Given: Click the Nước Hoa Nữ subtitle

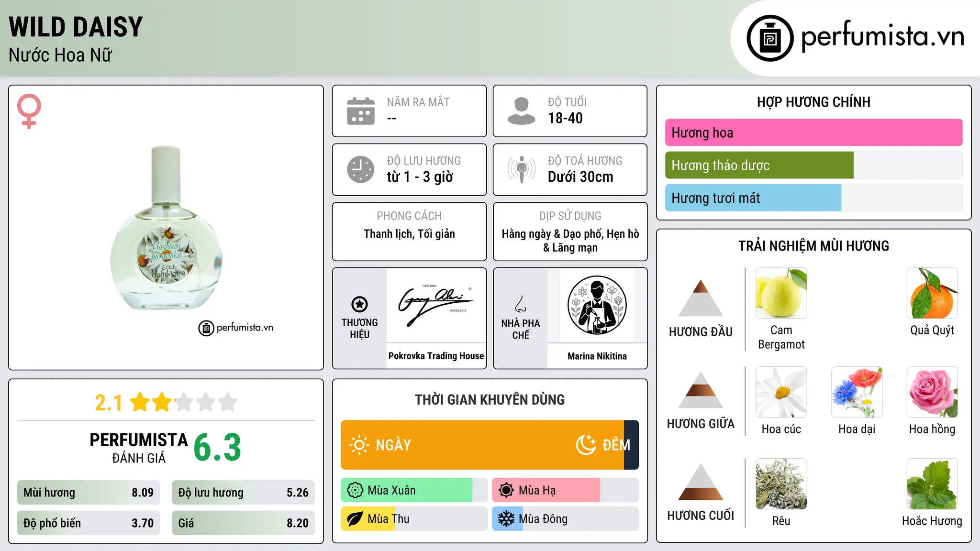Looking at the screenshot, I should [60, 55].
